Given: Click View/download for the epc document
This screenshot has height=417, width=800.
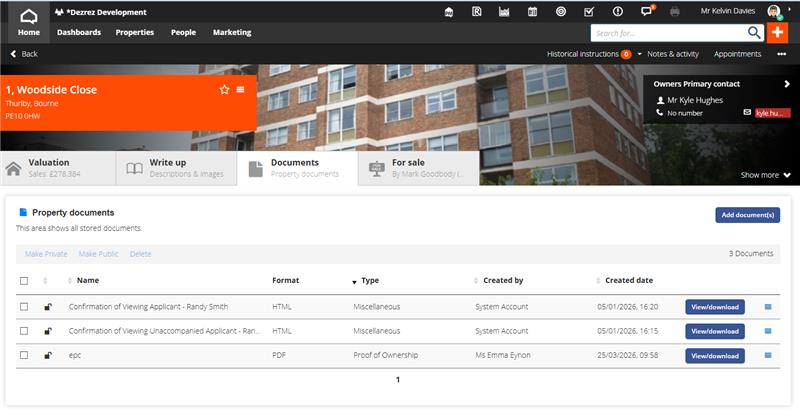Looking at the screenshot, I should 714,355.
